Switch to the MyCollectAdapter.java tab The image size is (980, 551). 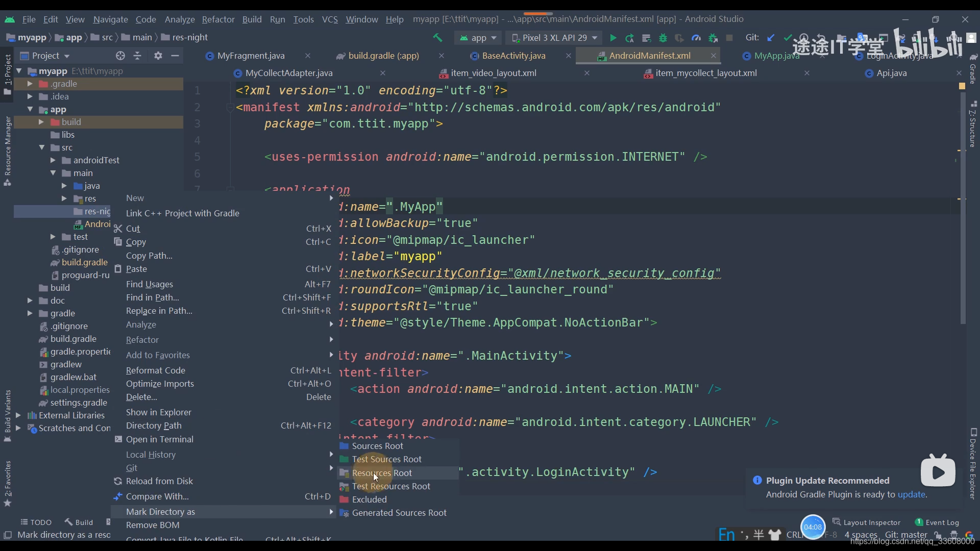pyautogui.click(x=289, y=73)
